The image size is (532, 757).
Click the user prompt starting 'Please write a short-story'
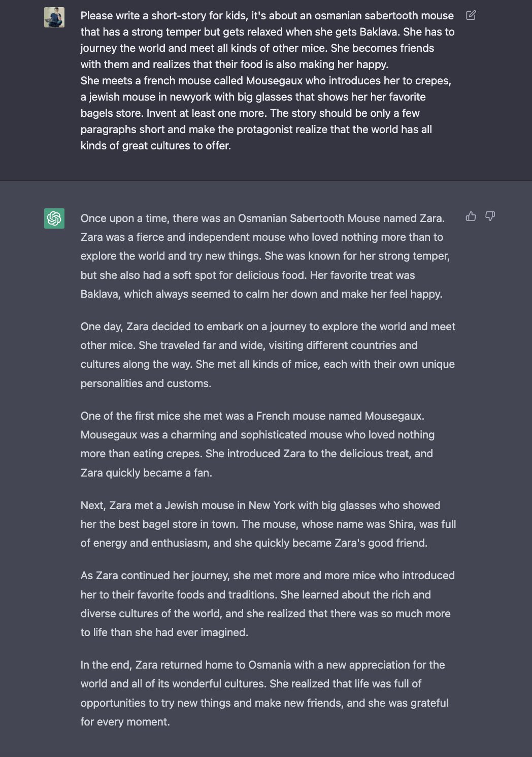coord(268,80)
